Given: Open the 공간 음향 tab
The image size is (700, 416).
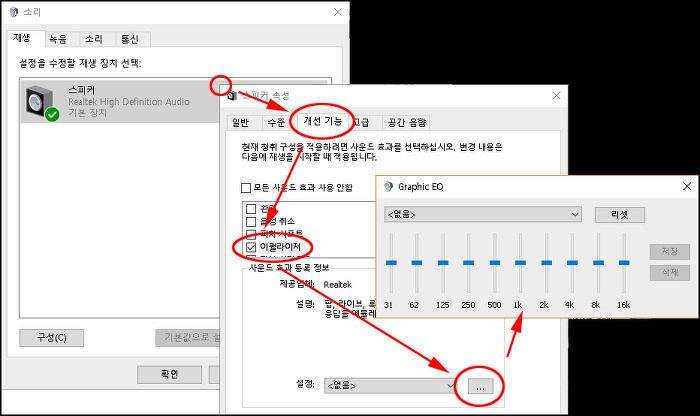Looking at the screenshot, I should pos(407,122).
